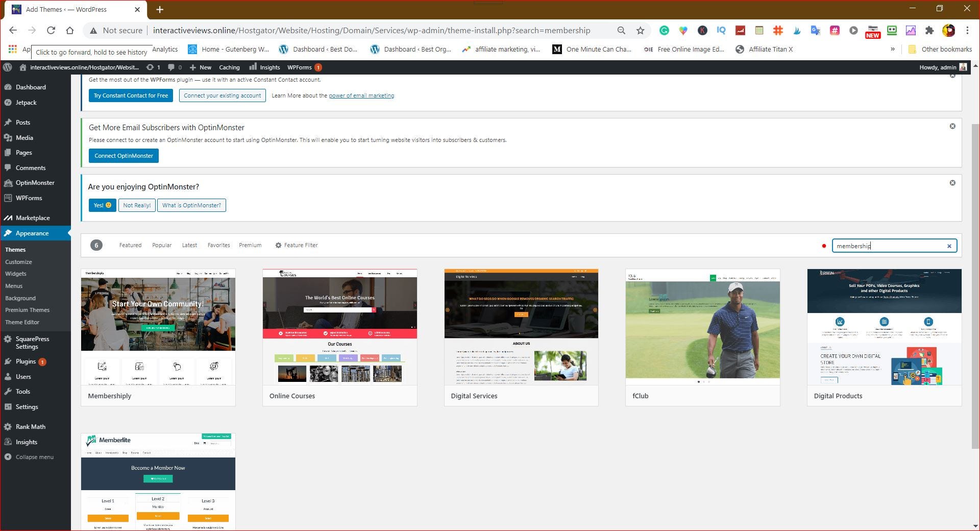980x531 pixels.
Task: Select the Featured themes tab
Action: [130, 245]
